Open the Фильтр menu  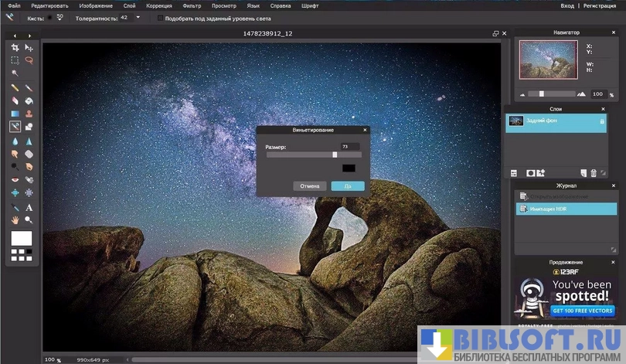[x=191, y=5]
